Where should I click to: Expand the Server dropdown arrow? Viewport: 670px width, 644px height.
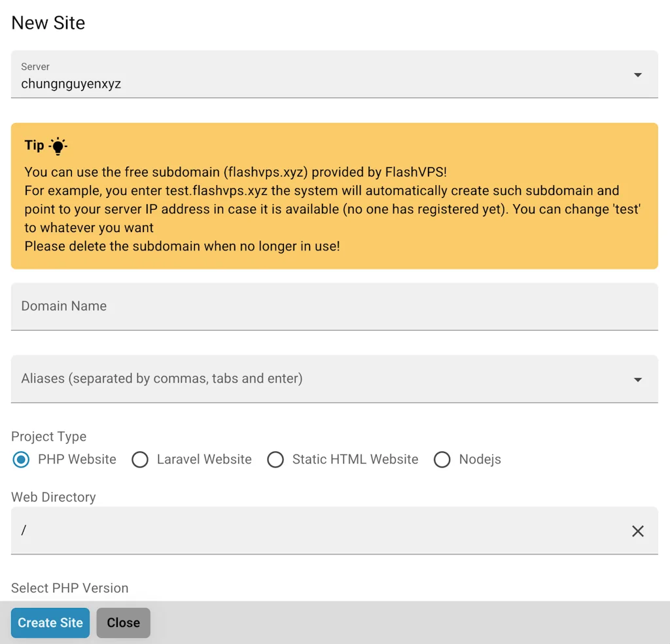pos(637,75)
